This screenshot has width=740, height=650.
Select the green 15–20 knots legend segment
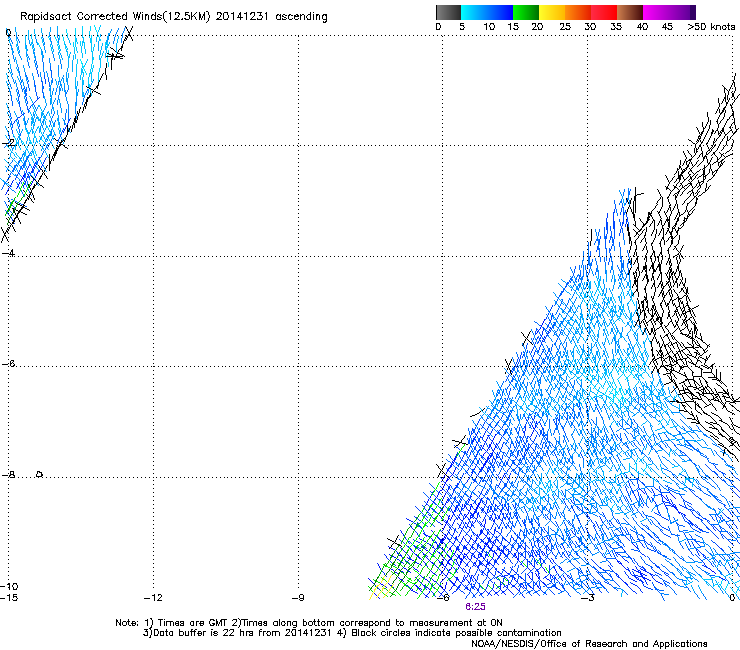pos(526,12)
